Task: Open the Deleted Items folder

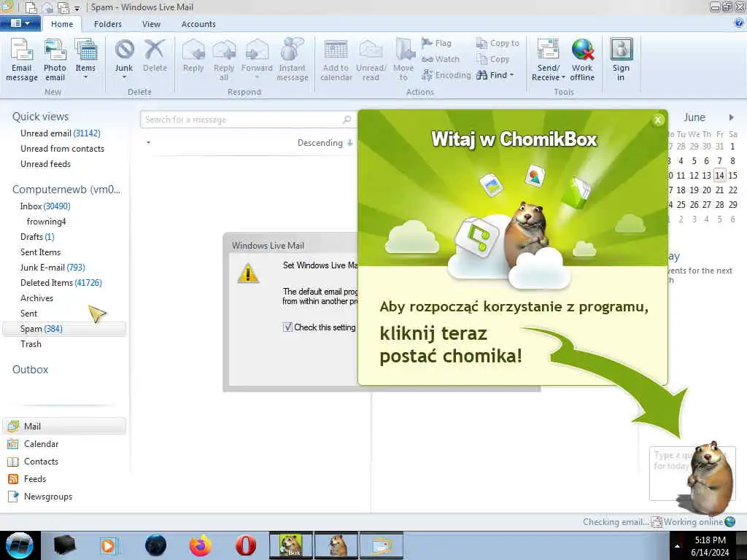Action: [x=61, y=283]
